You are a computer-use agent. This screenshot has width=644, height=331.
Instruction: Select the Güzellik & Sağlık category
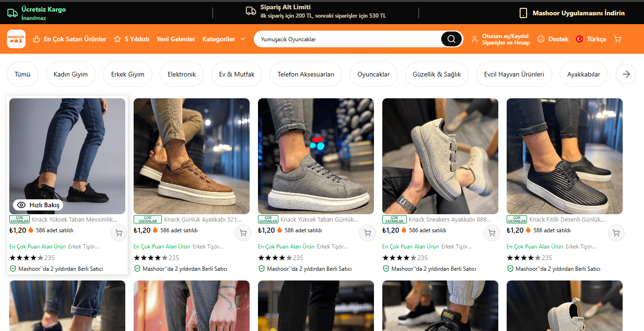(x=437, y=74)
